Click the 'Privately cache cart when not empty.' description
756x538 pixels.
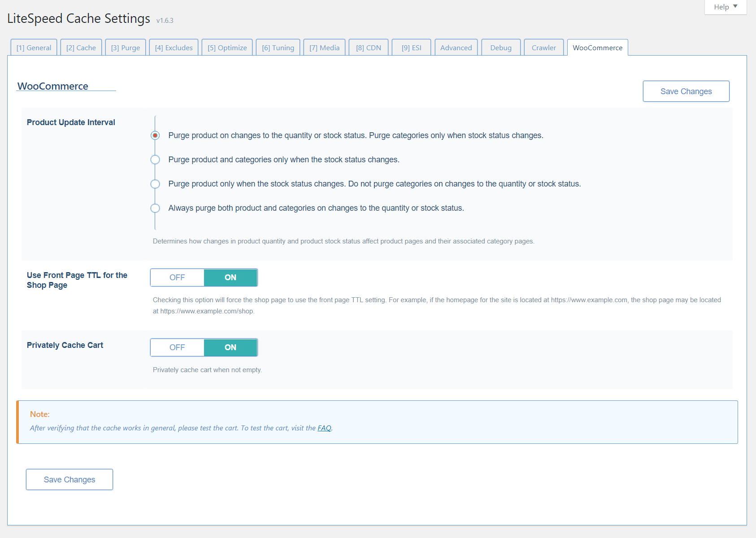207,370
